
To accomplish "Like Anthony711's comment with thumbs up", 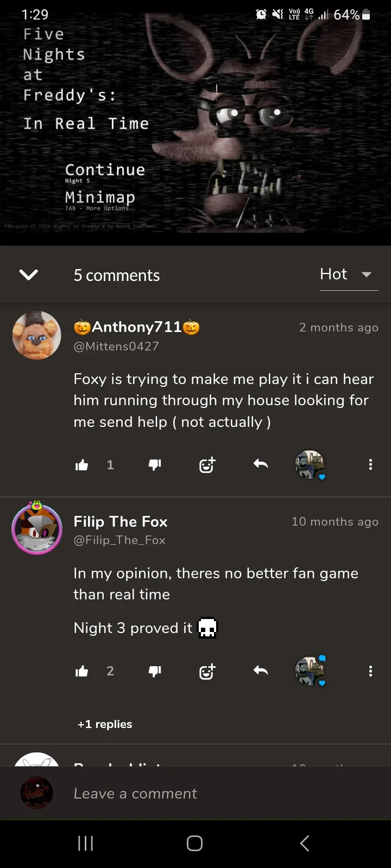I will pyautogui.click(x=82, y=465).
